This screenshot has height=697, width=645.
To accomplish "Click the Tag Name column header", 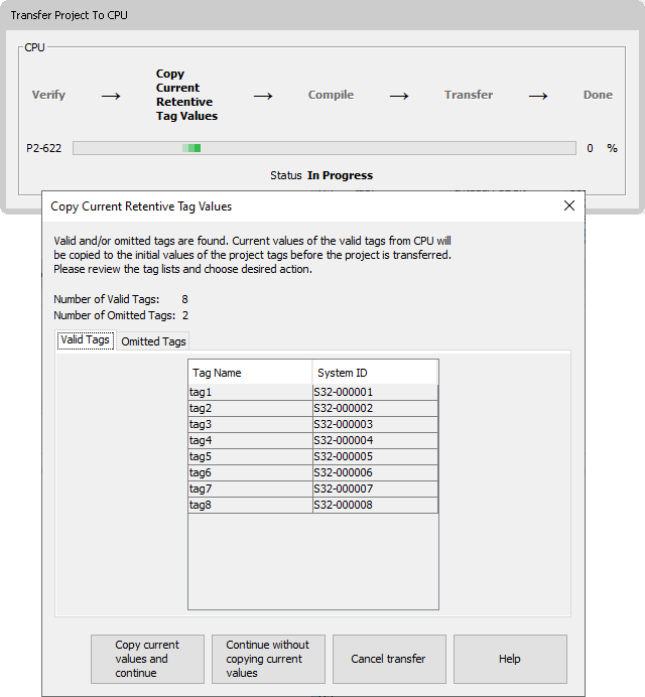I will click(x=249, y=373).
